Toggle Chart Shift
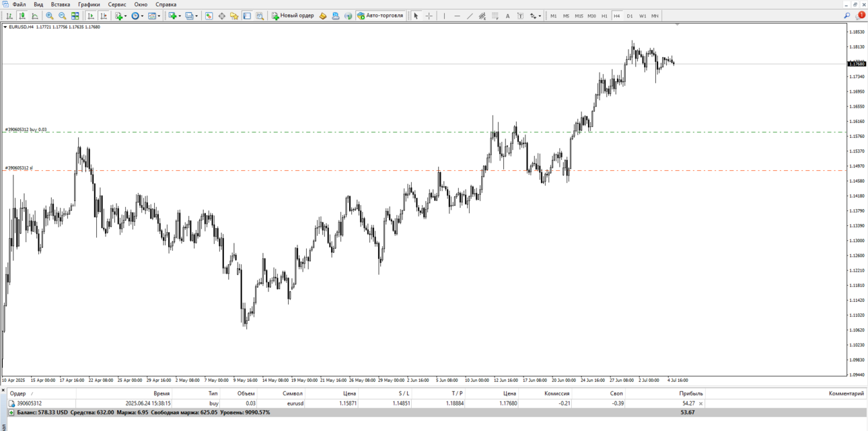Screen dimensions: 868x431 (104, 15)
